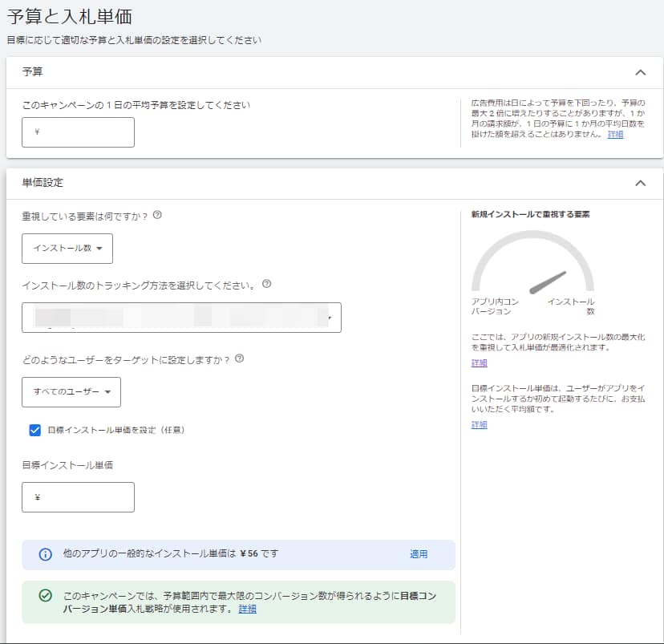Open the install tracking method dropdown
Screen dimensions: 664x644
(181, 318)
